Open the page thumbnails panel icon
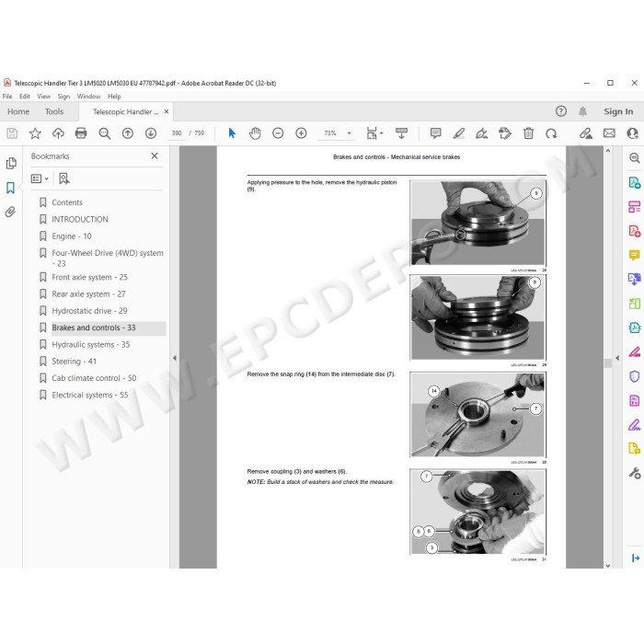Viewport: 644px width, 644px height. click(x=11, y=164)
